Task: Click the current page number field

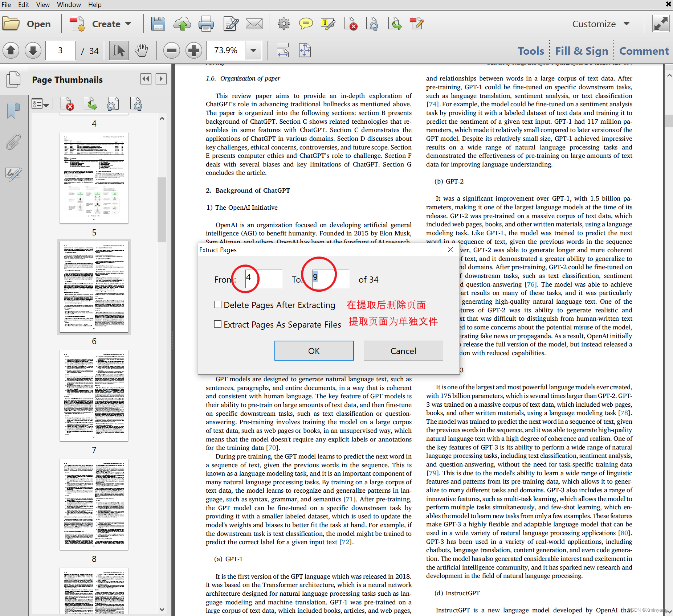Action: coord(60,50)
